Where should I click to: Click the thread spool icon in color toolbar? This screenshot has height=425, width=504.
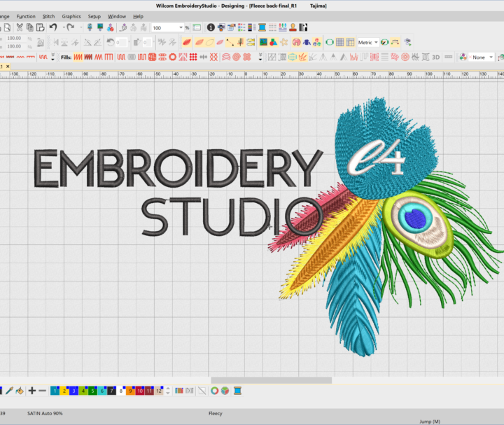[237, 390]
